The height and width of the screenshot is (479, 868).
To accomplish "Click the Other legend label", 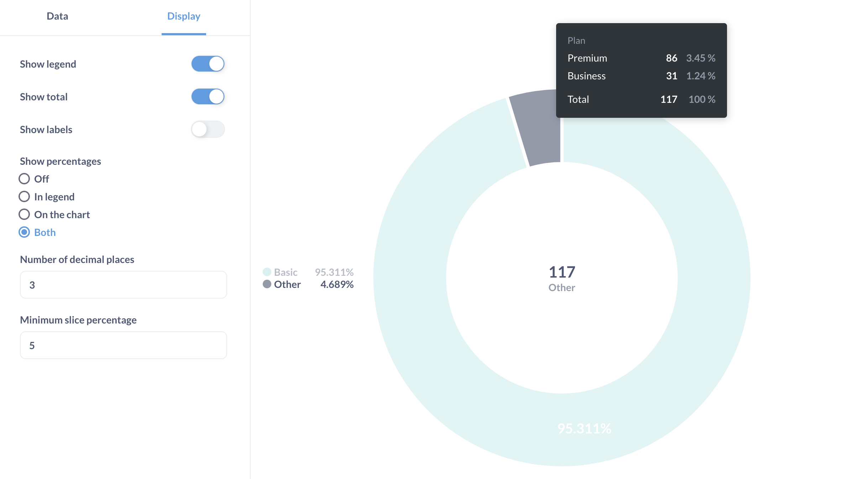I will pos(287,284).
